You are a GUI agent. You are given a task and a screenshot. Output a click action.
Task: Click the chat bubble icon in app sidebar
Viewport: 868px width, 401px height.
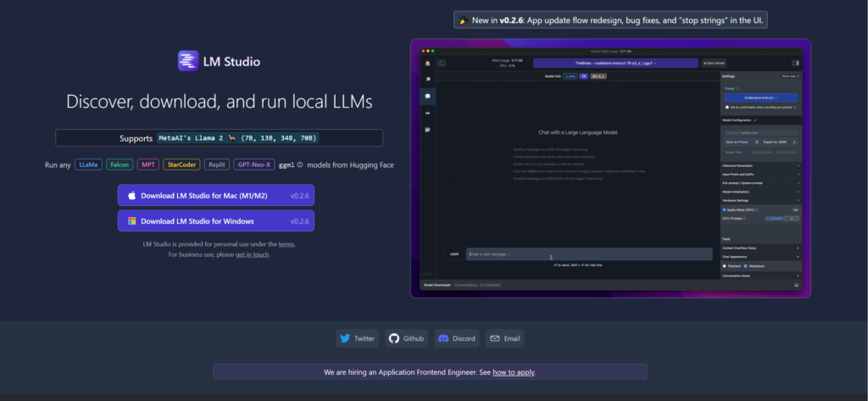click(428, 96)
